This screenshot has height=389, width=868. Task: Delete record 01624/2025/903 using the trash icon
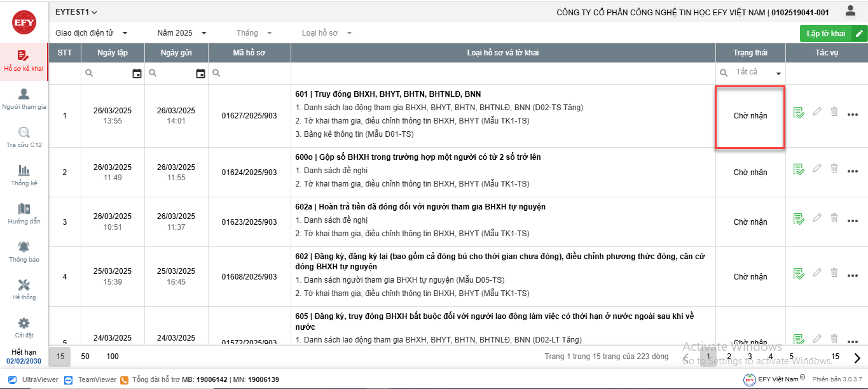pyautogui.click(x=834, y=169)
